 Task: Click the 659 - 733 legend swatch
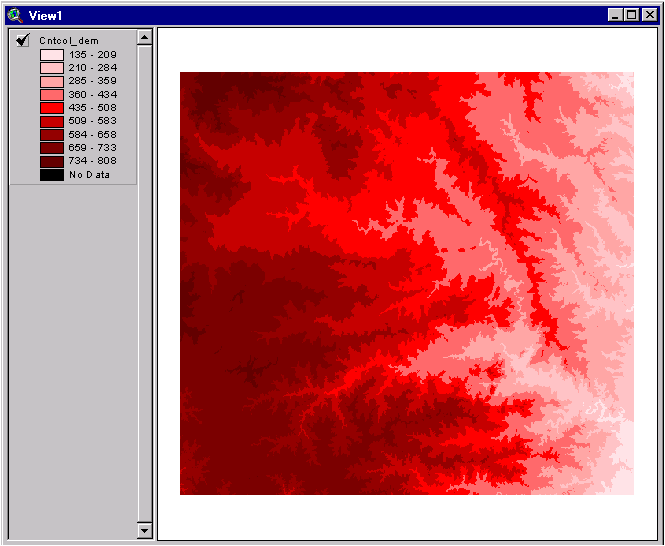51,147
